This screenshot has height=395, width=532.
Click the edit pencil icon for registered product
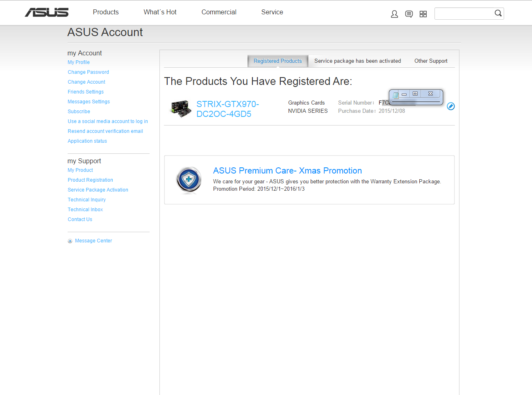pos(450,106)
